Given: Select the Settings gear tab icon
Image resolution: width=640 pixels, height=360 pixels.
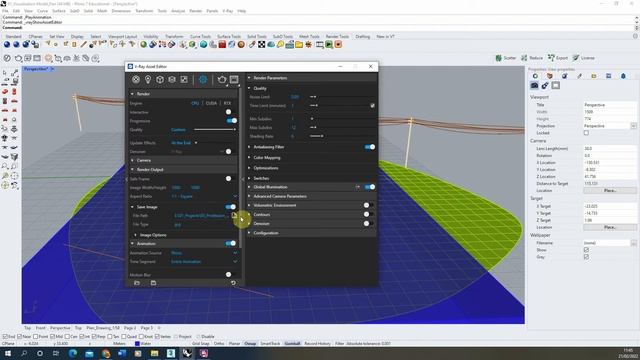Looking at the screenshot, I should [x=203, y=80].
